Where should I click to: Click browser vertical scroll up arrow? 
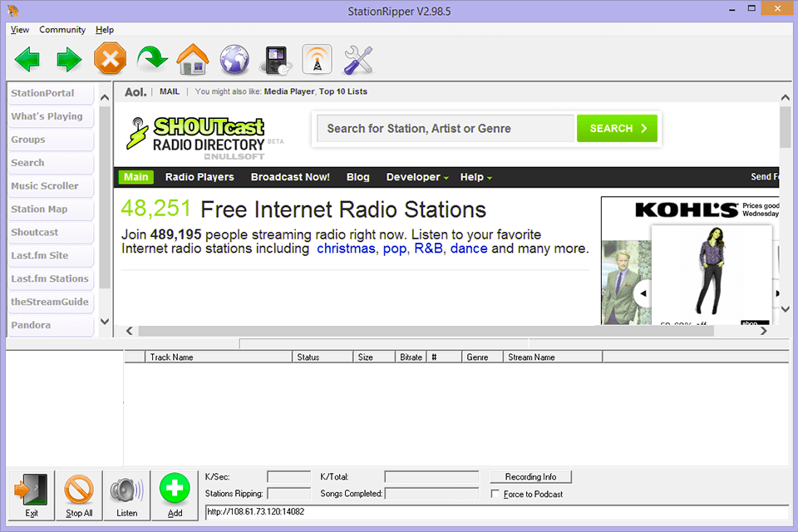(x=786, y=97)
